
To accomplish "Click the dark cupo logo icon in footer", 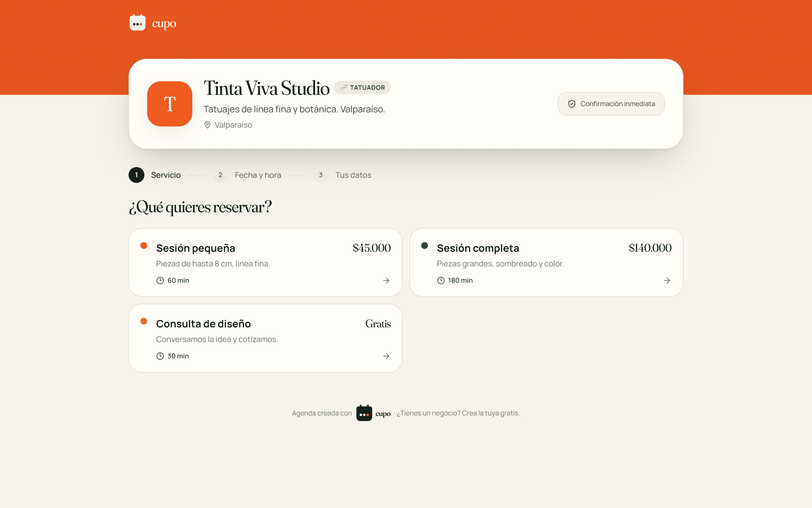I will [x=364, y=413].
